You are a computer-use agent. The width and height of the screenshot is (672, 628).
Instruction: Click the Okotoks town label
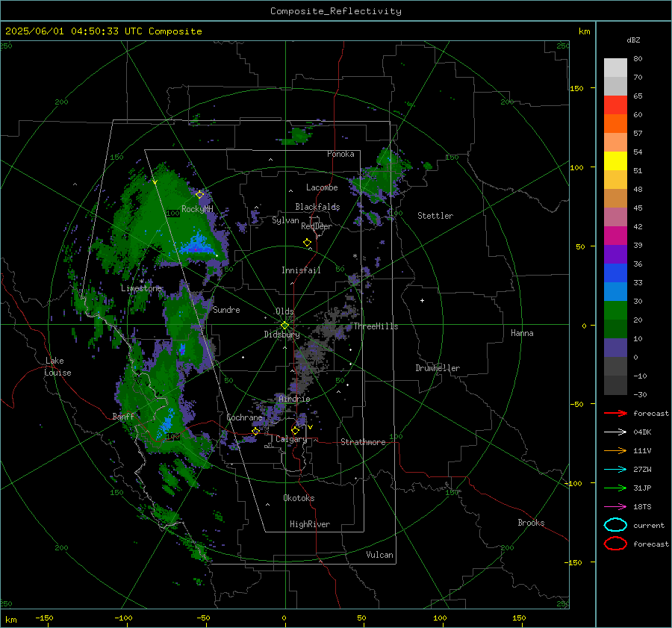click(x=299, y=498)
